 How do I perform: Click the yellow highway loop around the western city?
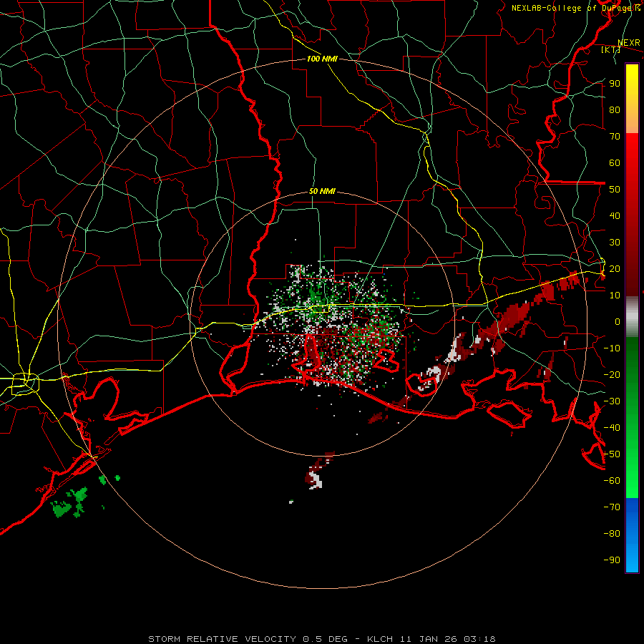[26, 384]
